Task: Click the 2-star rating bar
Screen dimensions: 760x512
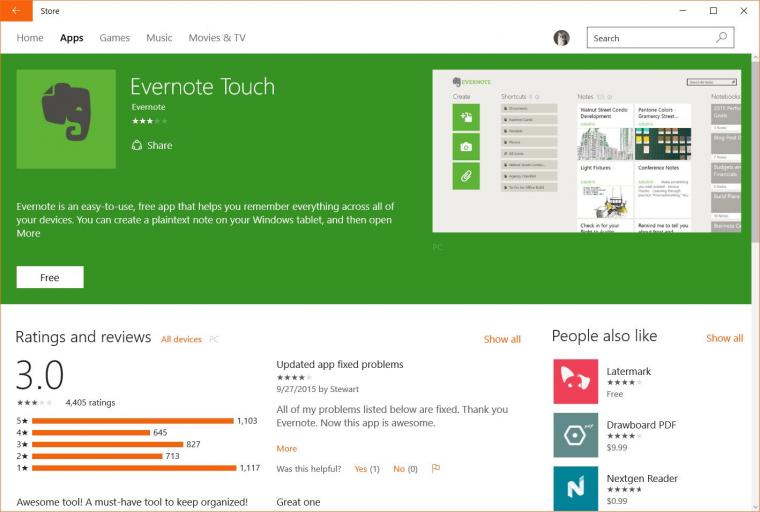Action: (97, 456)
